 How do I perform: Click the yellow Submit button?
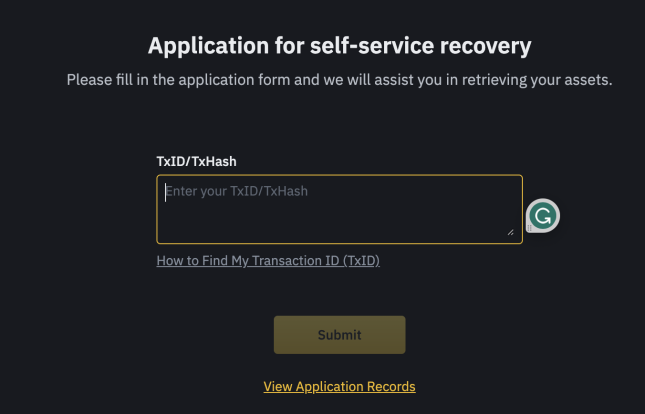point(339,335)
